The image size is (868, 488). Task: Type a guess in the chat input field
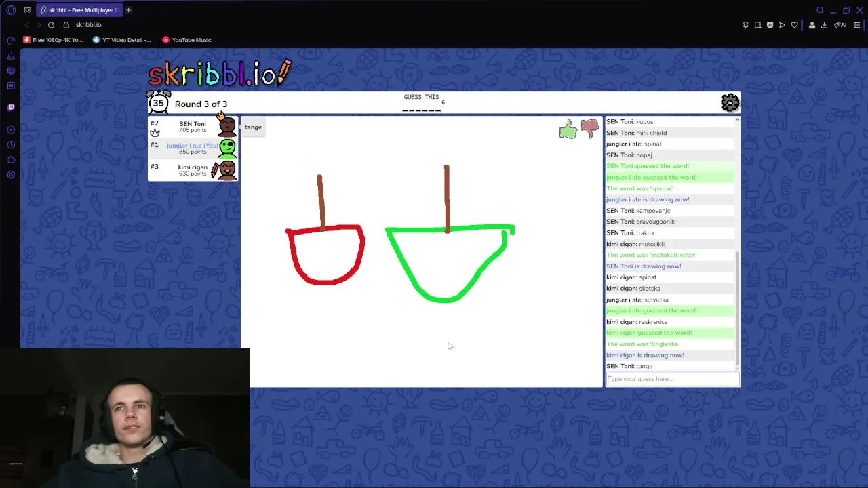pyautogui.click(x=672, y=379)
